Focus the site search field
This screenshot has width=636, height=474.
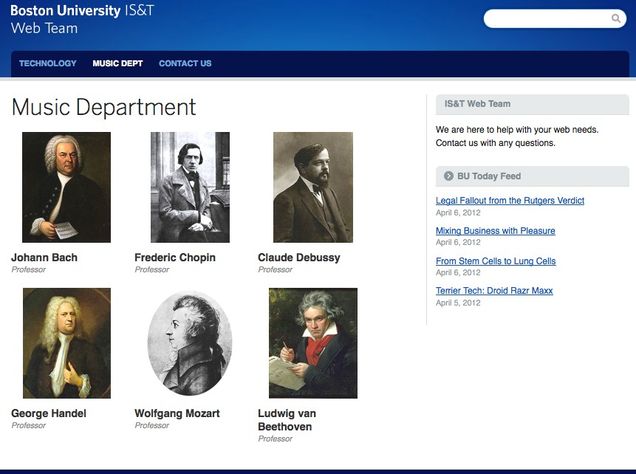(554, 19)
